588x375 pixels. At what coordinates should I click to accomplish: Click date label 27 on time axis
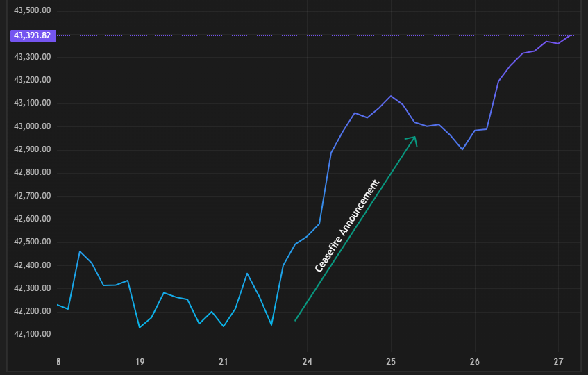pos(558,362)
